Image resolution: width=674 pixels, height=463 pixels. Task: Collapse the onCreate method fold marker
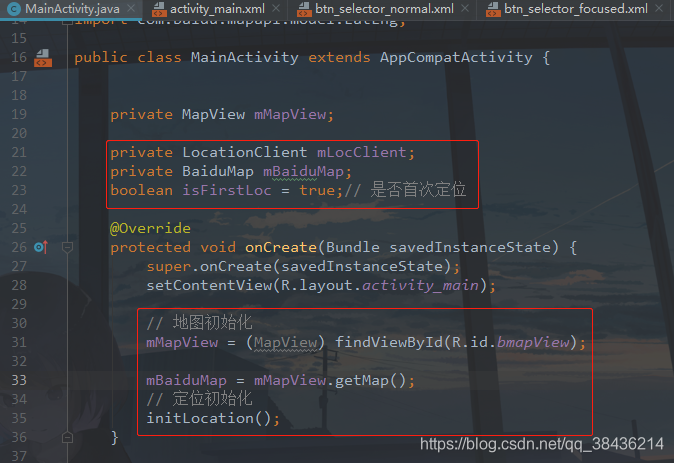67,247
